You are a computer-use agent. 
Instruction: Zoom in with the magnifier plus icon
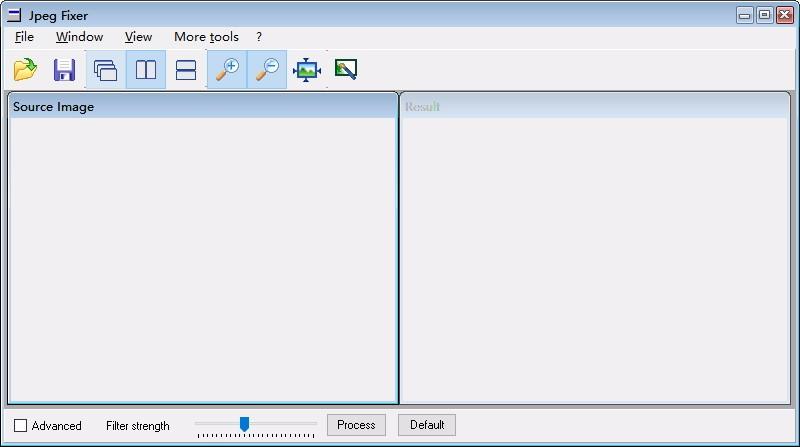click(x=227, y=69)
